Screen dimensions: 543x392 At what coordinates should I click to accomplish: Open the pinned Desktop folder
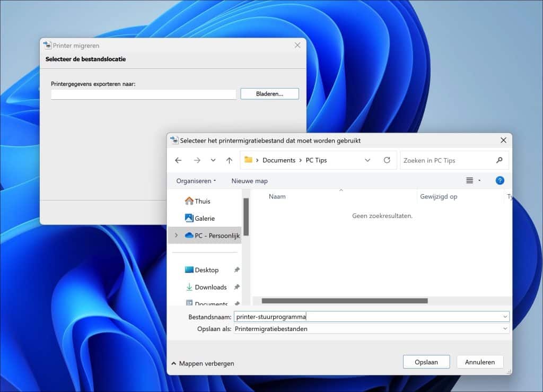coord(206,270)
